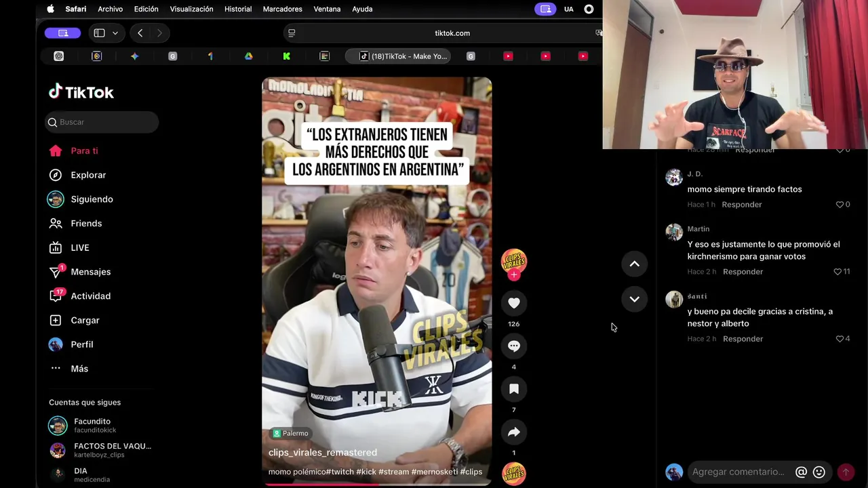868x488 pixels.
Task: Go to next video with down arrow
Action: tap(634, 299)
